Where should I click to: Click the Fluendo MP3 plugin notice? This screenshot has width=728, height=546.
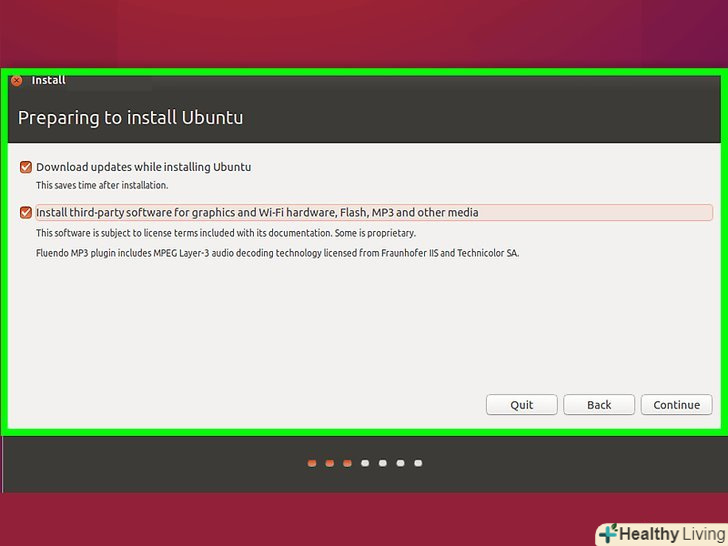(278, 253)
